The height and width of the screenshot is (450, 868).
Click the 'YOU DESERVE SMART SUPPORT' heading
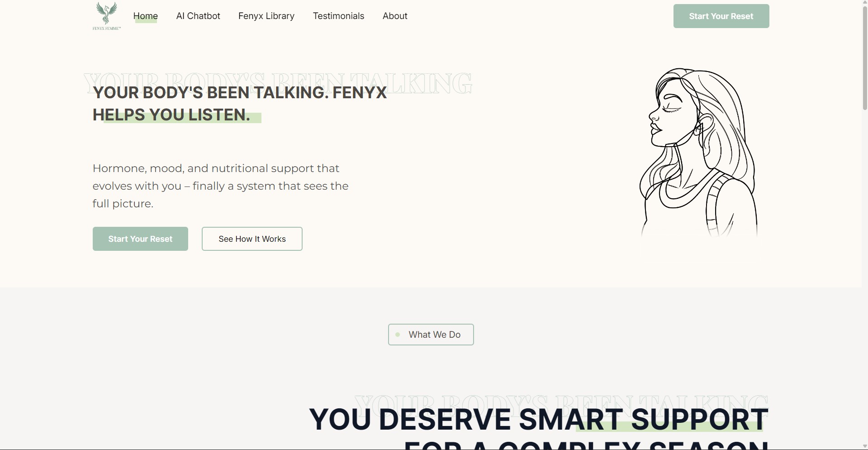click(538, 419)
